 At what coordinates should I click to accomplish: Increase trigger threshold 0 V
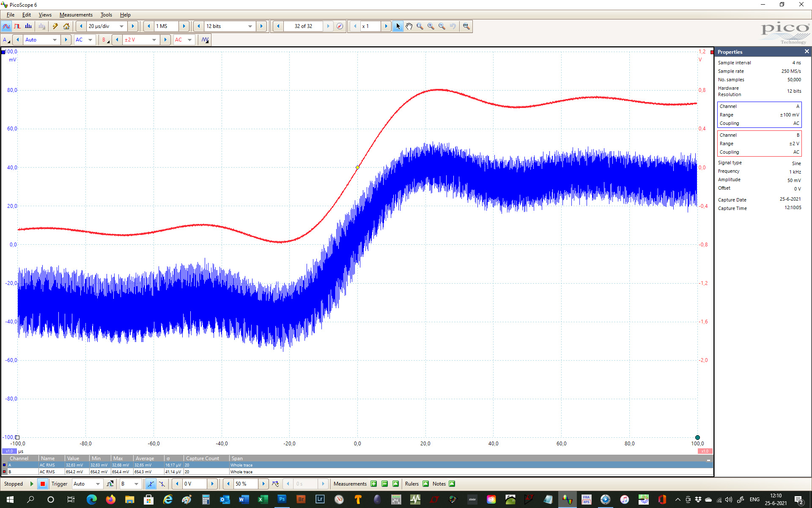[212, 484]
